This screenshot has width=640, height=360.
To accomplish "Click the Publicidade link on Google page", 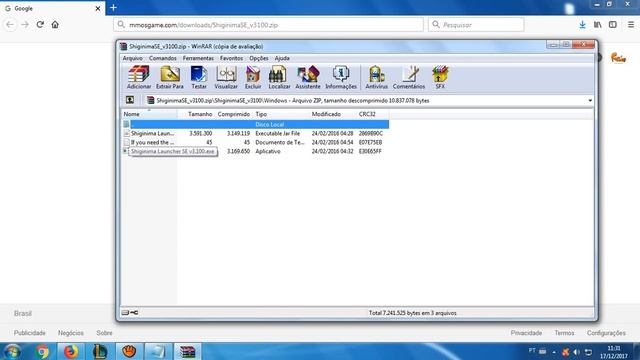I will (x=30, y=333).
